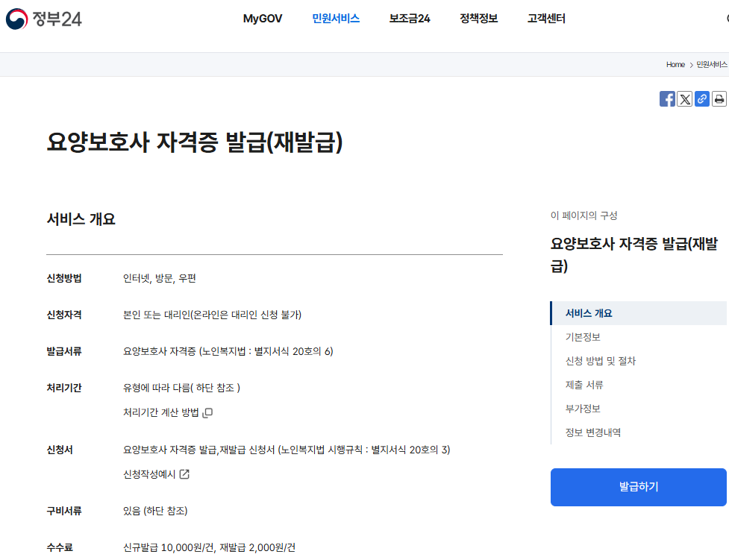Screen dimensions: 729x560
Task: Click the 서비스 개요 heading
Action: point(81,219)
